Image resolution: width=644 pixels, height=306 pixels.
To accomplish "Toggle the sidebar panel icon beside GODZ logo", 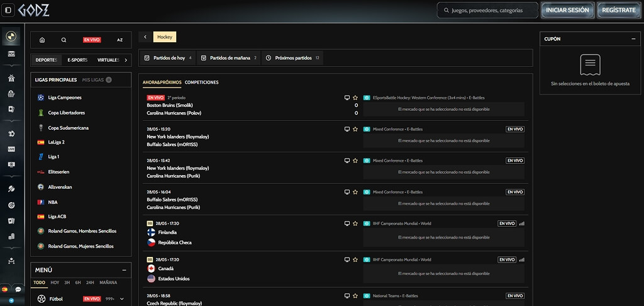I will click(x=8, y=10).
